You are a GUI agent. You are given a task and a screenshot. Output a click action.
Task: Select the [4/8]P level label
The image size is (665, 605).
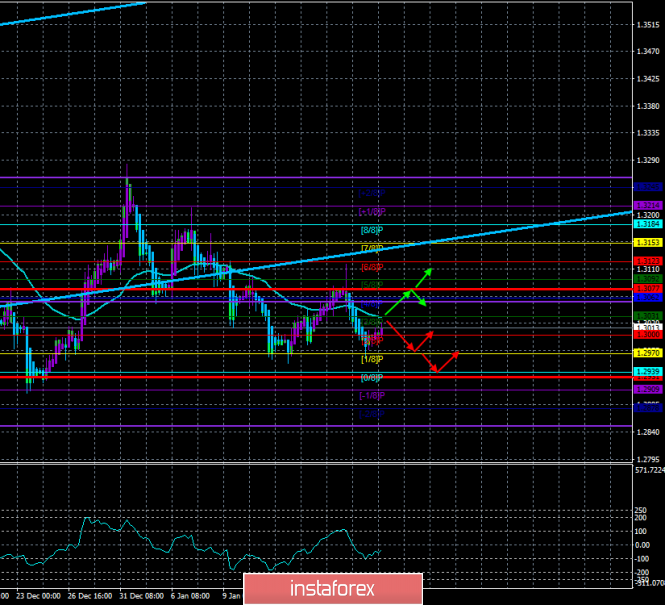point(372,304)
